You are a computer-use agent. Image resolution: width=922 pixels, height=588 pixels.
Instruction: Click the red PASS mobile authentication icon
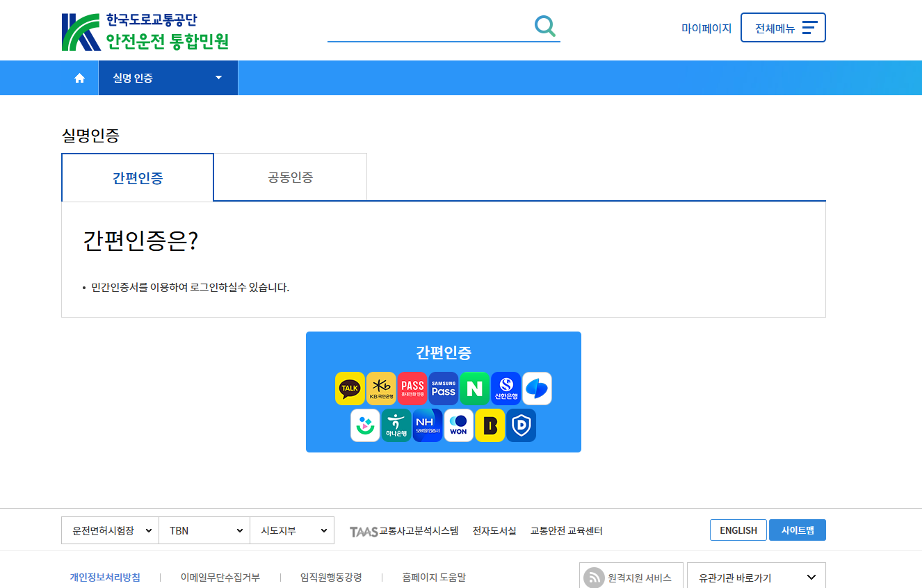[412, 389]
